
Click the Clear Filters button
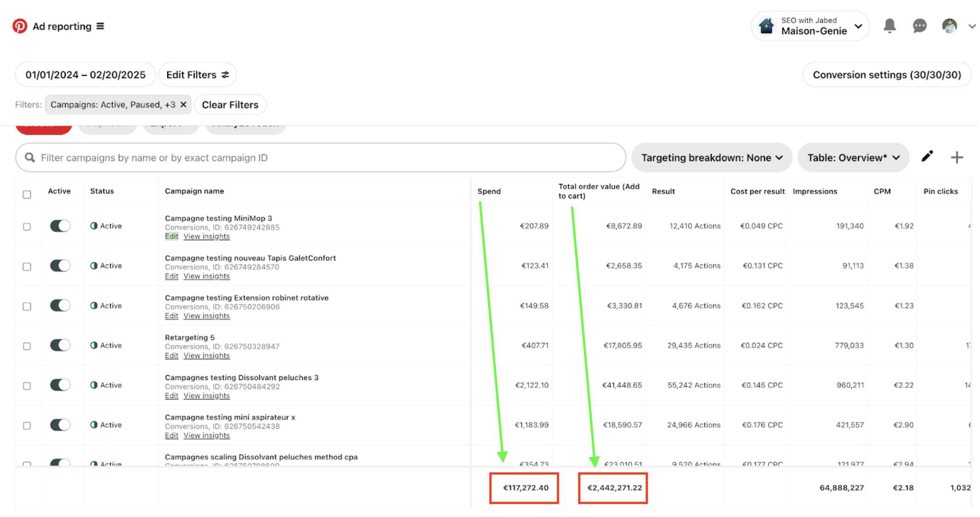pyautogui.click(x=230, y=105)
